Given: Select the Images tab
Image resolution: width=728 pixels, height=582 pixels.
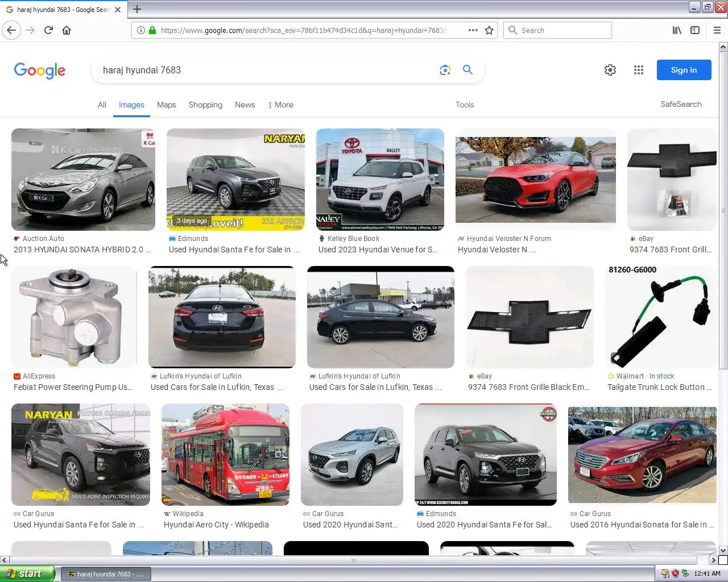Looking at the screenshot, I should coord(131,105).
